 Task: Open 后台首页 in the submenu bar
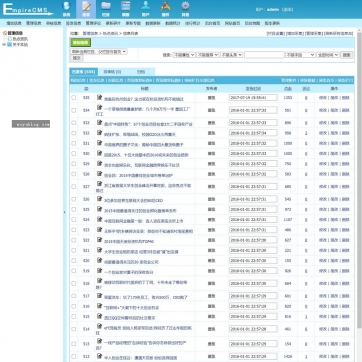click(212, 23)
